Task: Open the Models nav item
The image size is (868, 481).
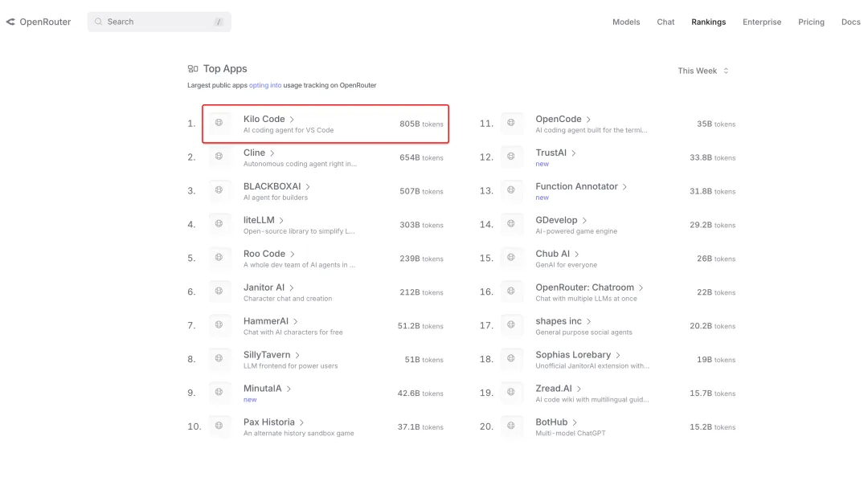Action: coord(626,22)
